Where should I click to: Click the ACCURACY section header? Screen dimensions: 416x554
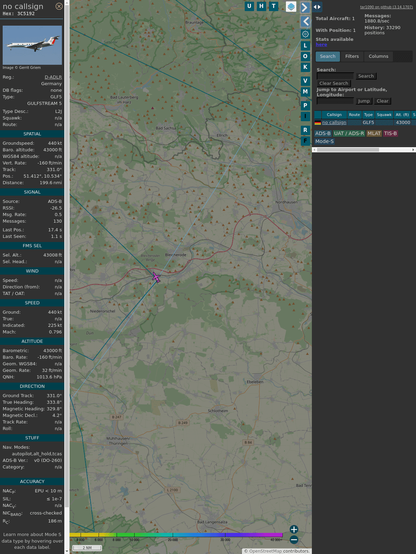coord(32,481)
